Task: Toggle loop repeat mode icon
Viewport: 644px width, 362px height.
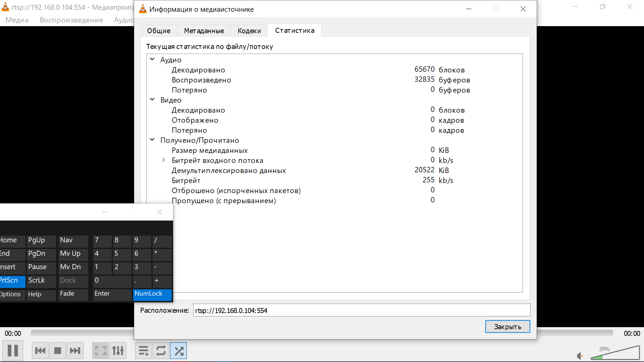Action: tap(161, 351)
